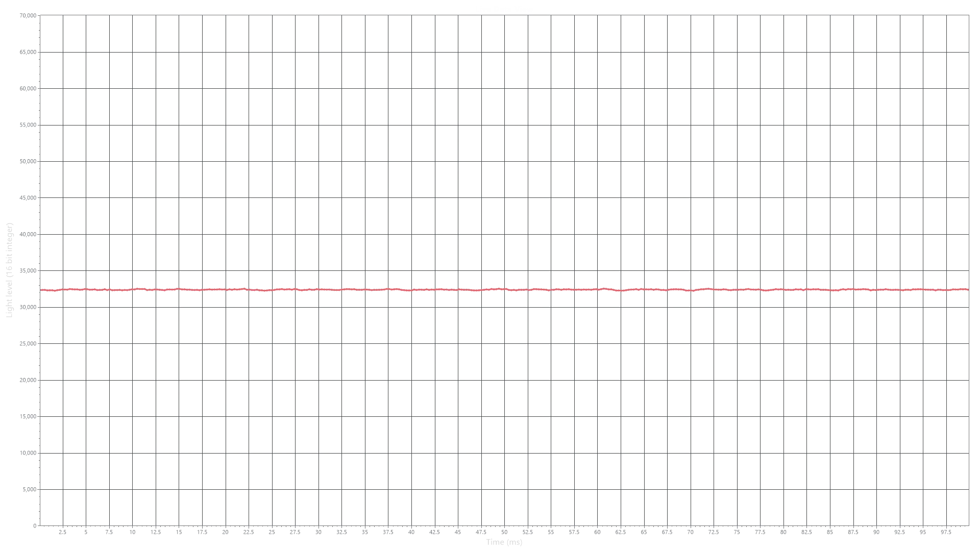Click the red data series line
The image size is (980, 551).
pyautogui.click(x=357, y=290)
